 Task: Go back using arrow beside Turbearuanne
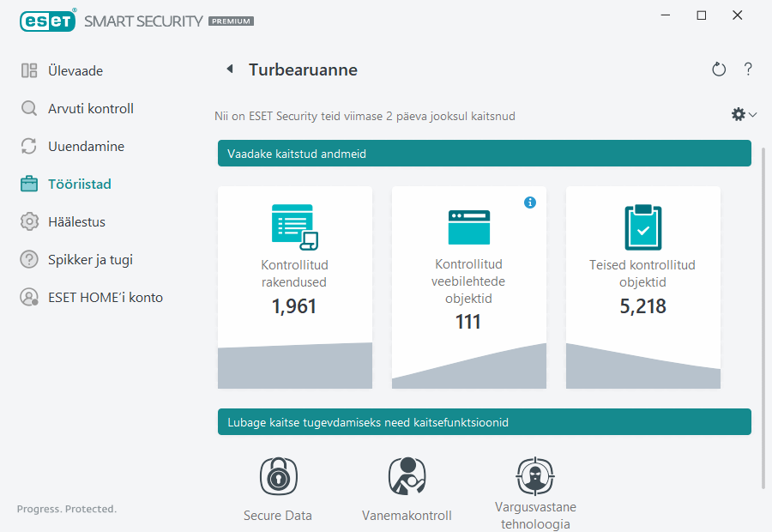[x=229, y=69]
